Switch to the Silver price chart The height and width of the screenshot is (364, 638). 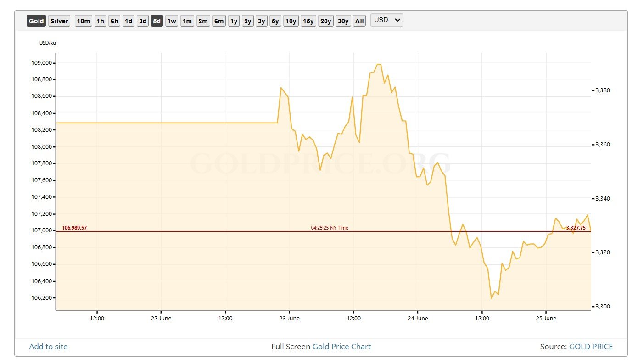pyautogui.click(x=59, y=21)
